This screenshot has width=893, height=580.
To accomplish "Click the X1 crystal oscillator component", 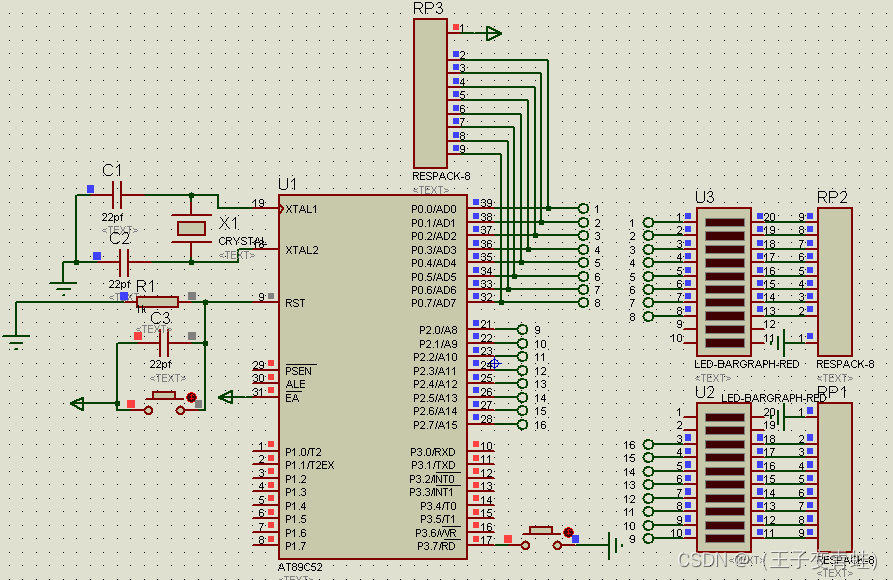I will point(190,229).
